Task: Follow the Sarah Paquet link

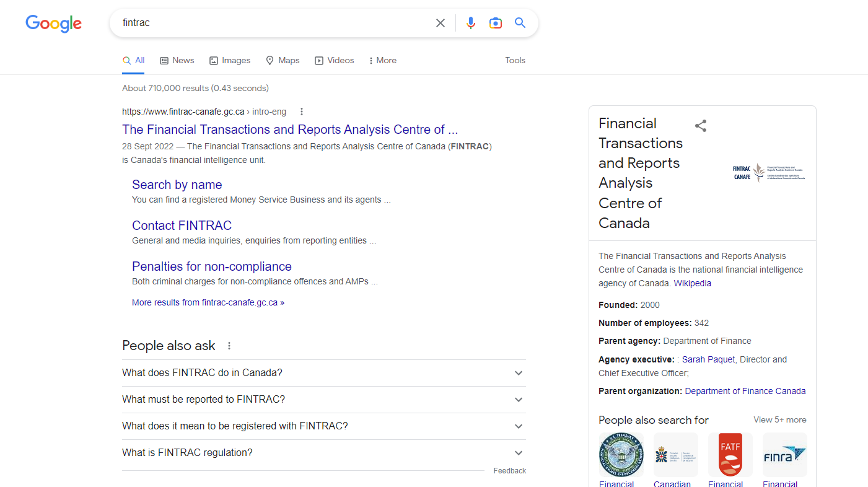Action: (708, 359)
